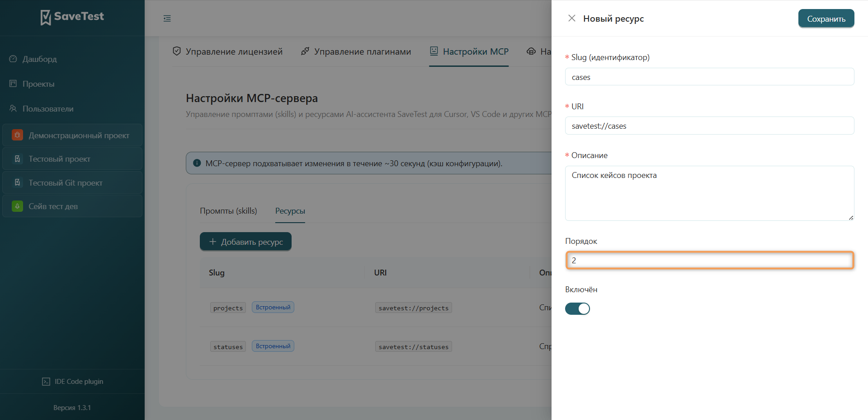The width and height of the screenshot is (868, 420).
Task: Switch to Управление лицензией tab
Action: (227, 51)
